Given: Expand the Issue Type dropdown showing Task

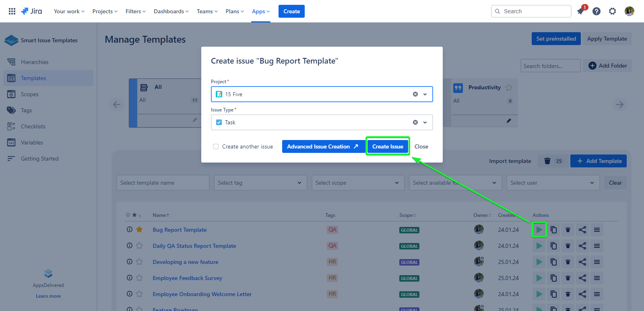Looking at the screenshot, I should (425, 122).
